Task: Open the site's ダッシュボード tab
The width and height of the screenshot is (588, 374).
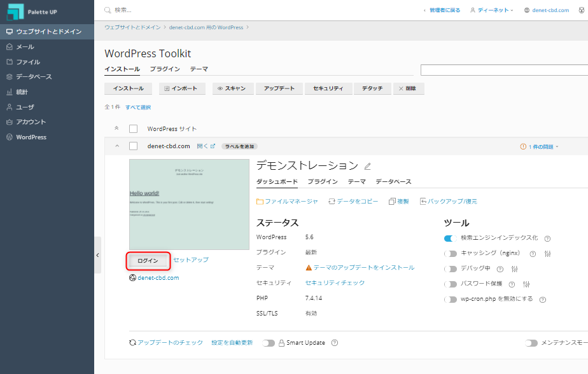Action: (x=277, y=182)
